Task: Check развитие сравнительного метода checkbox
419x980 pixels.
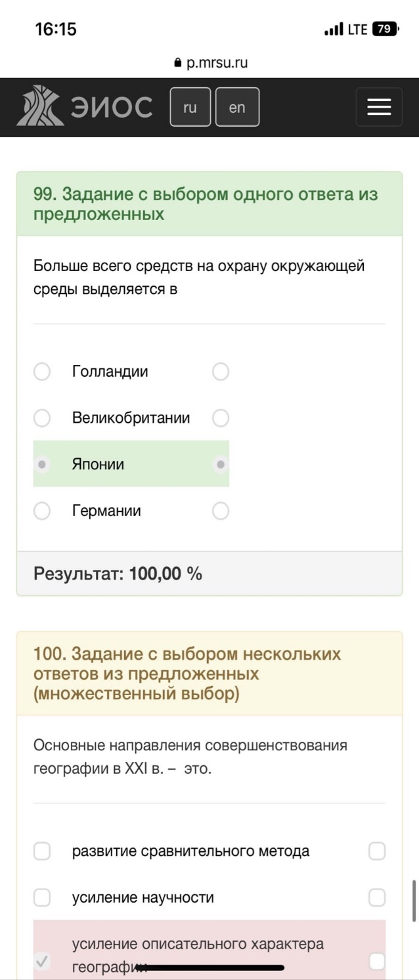Action: [x=42, y=851]
